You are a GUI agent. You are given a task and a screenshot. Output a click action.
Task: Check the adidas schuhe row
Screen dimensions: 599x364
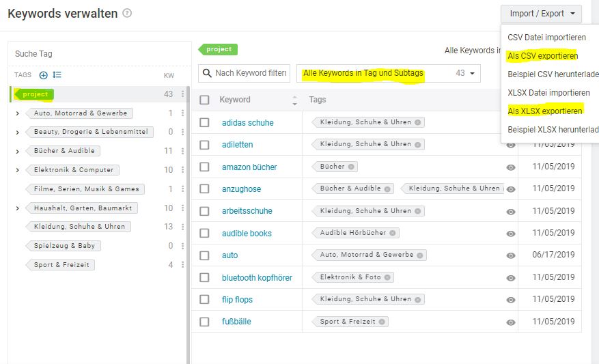tap(204, 122)
